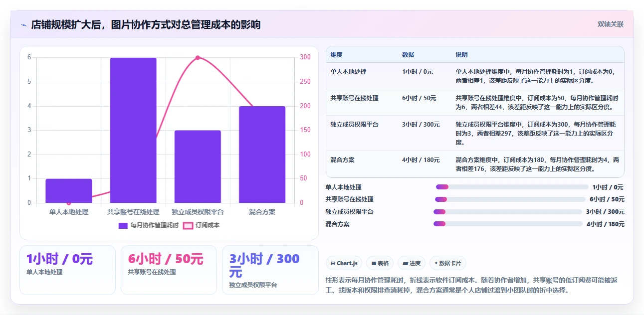Image resolution: width=644 pixels, height=315 pixels.
Task: Click the 共享账号在线处理 x-axis label
Action: pyautogui.click(x=133, y=212)
